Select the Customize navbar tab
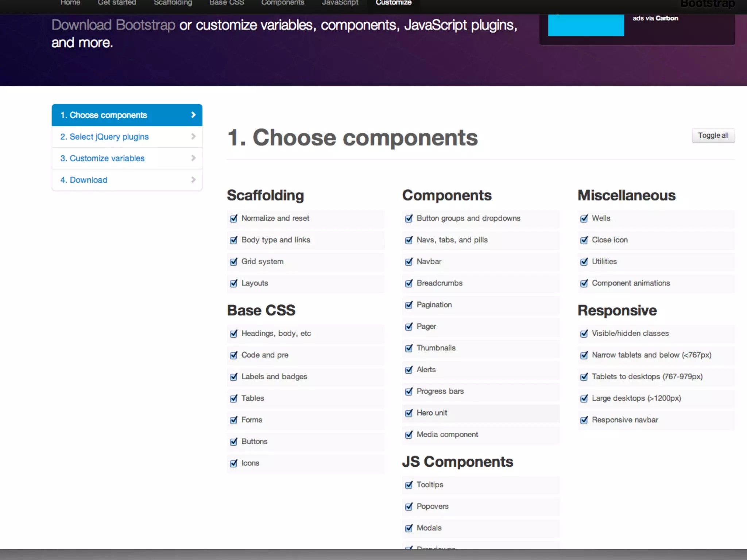Image resolution: width=747 pixels, height=560 pixels. (x=394, y=3)
